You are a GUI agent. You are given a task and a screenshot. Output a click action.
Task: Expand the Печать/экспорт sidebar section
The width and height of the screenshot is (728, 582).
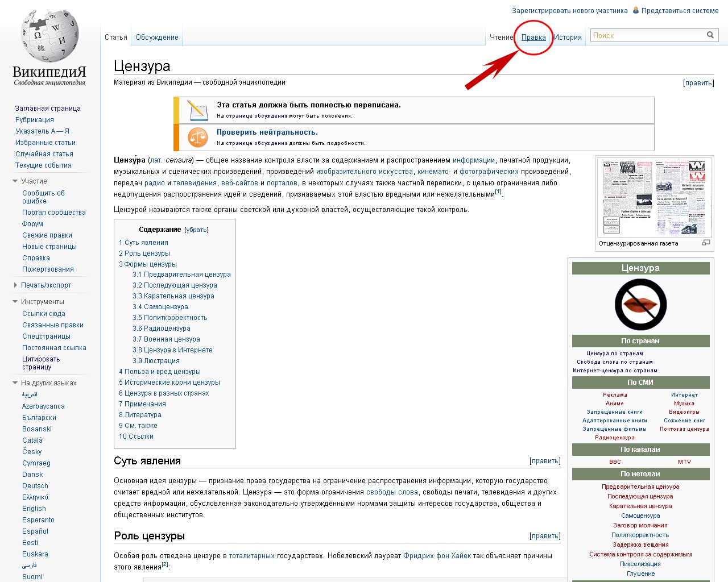tap(15, 285)
